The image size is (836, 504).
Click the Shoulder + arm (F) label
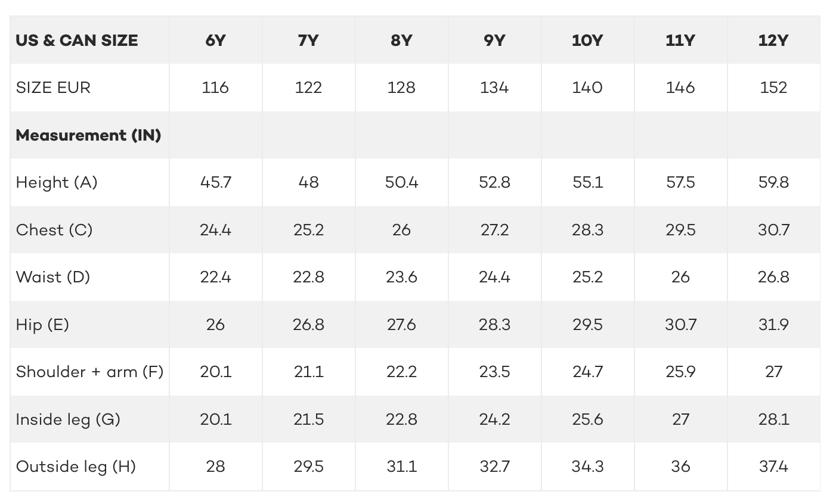[x=89, y=372]
